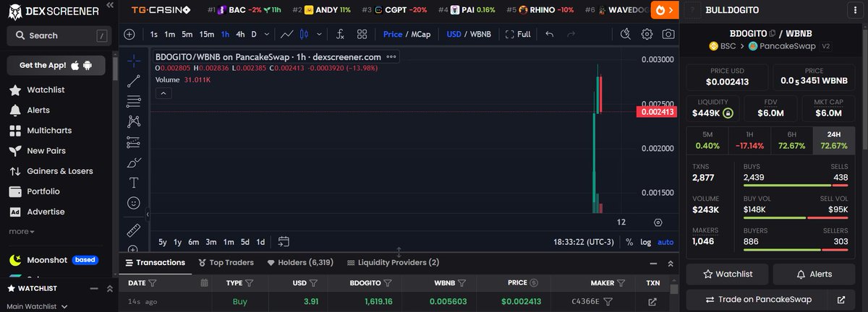Filter transactions by BDOGITO amount

387,283
